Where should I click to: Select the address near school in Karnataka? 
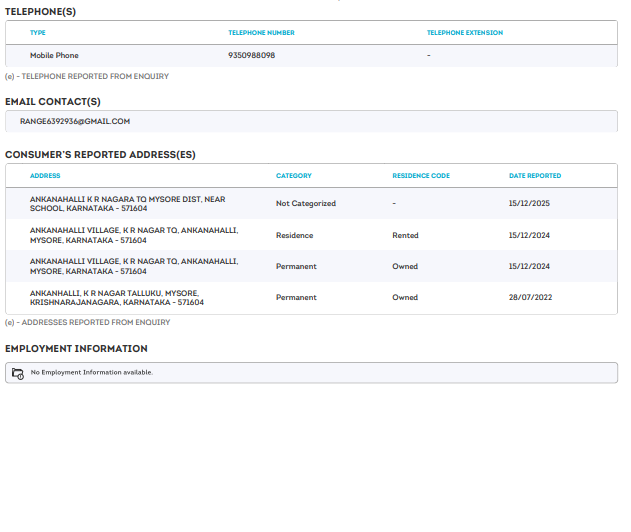(127, 204)
